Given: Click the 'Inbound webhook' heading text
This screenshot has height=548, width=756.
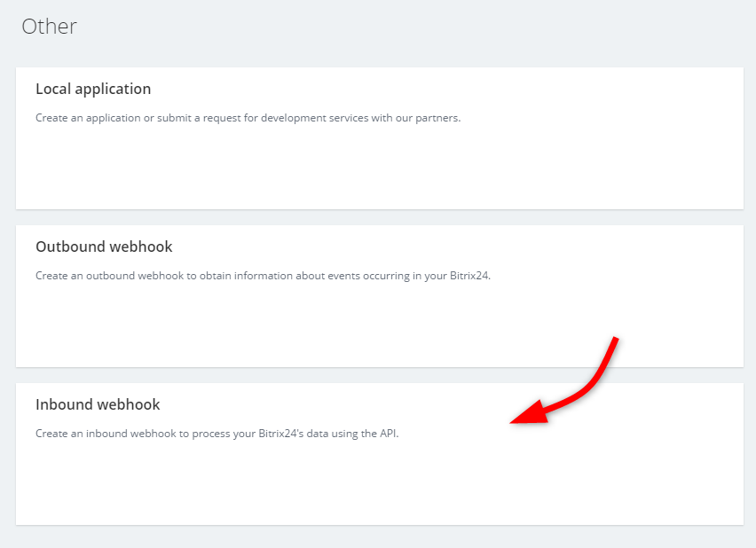Looking at the screenshot, I should click(98, 404).
